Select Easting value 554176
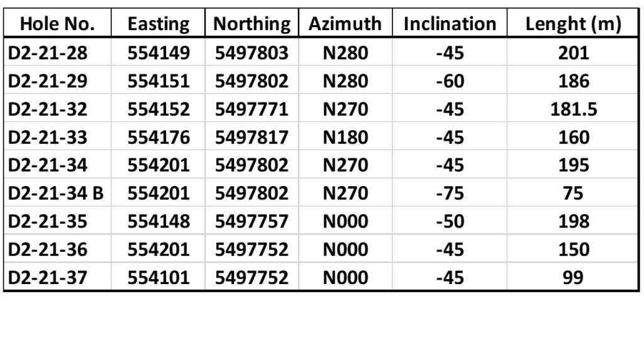Viewport: 644px width, 362px height. pos(158,137)
